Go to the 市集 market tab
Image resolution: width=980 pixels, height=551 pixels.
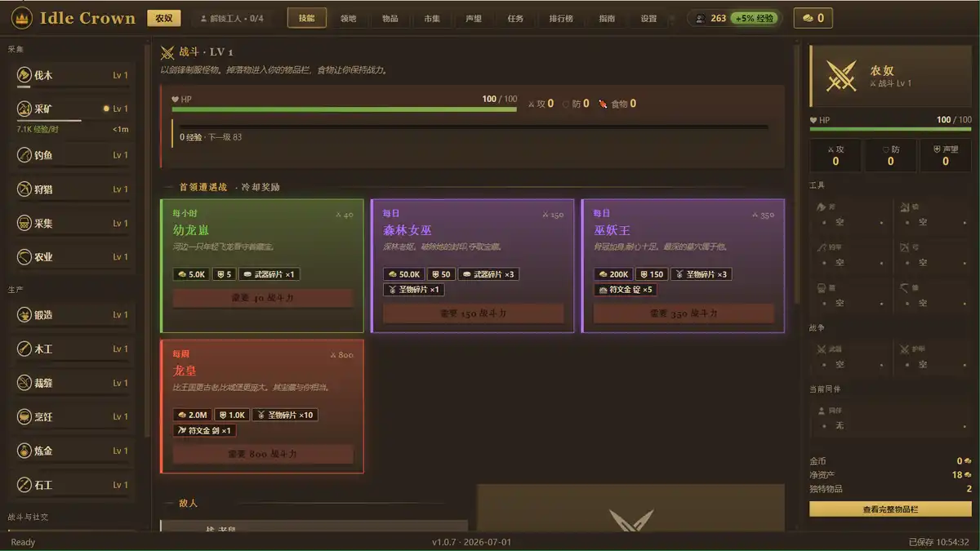(x=432, y=18)
